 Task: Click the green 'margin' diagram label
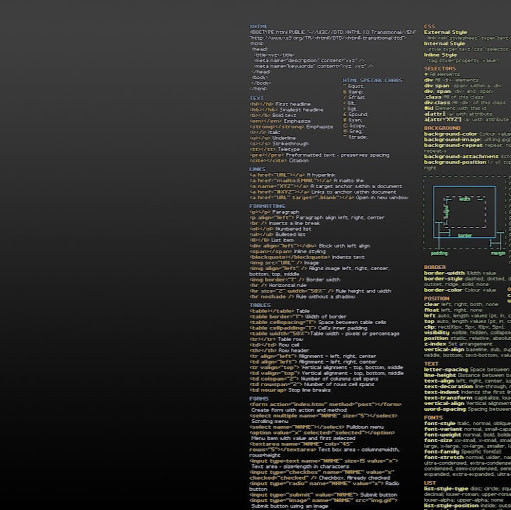[498, 253]
